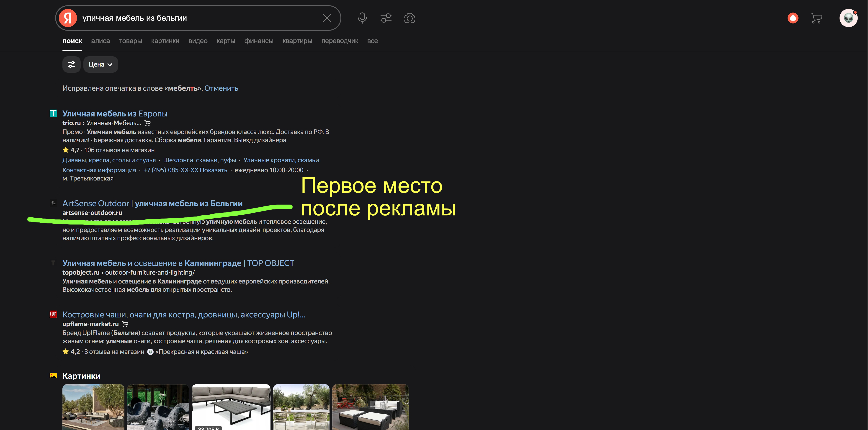868x430 pixels.
Task: Open visual search via the camera icon
Action: 410,18
